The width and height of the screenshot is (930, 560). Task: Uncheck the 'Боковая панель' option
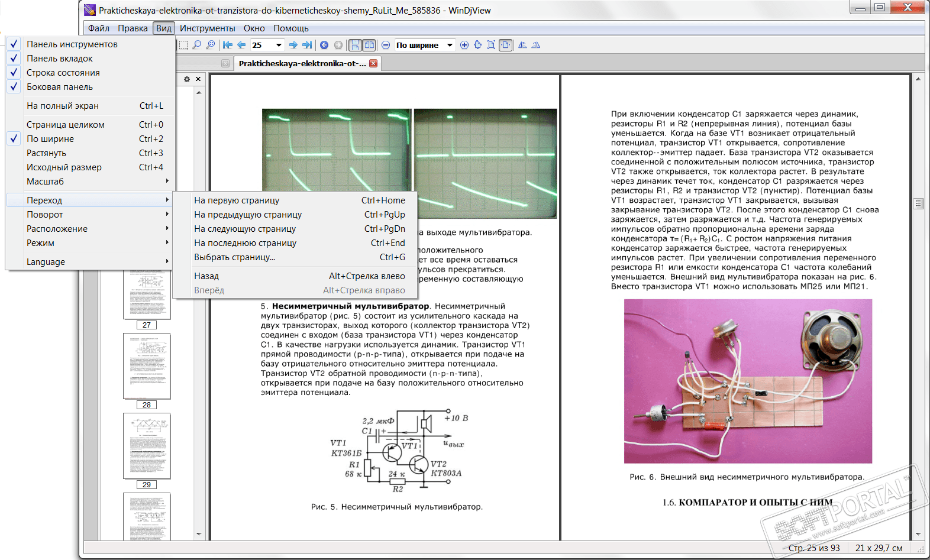(59, 87)
